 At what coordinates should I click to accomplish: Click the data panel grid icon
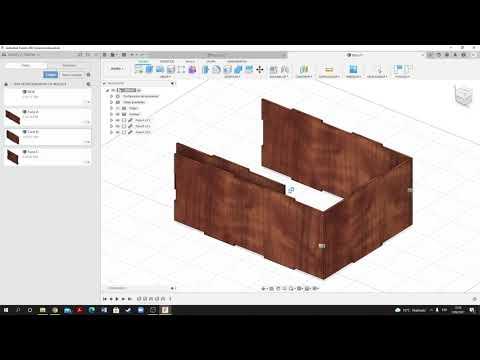click(x=104, y=55)
